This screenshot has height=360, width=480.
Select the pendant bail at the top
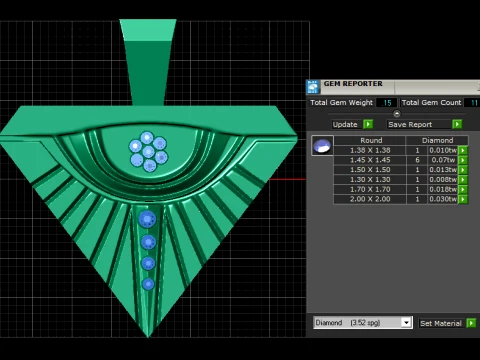[148, 62]
